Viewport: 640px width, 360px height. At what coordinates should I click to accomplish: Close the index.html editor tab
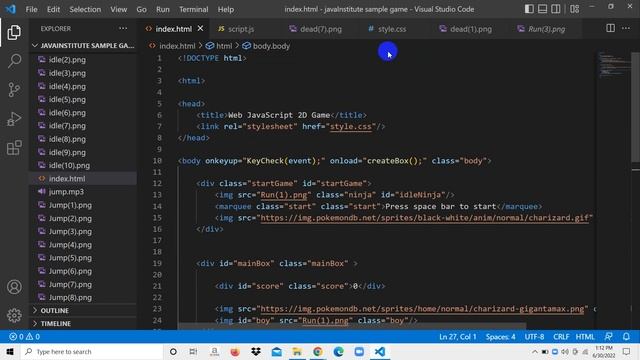pos(200,29)
